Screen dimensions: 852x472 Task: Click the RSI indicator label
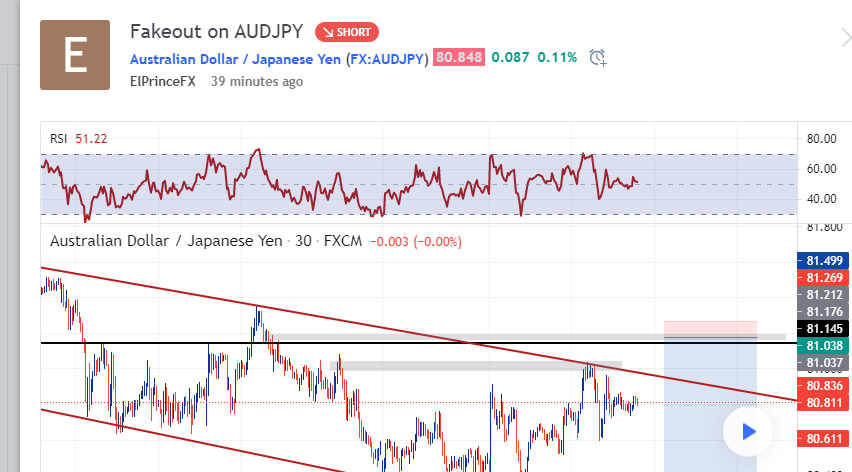(58, 139)
